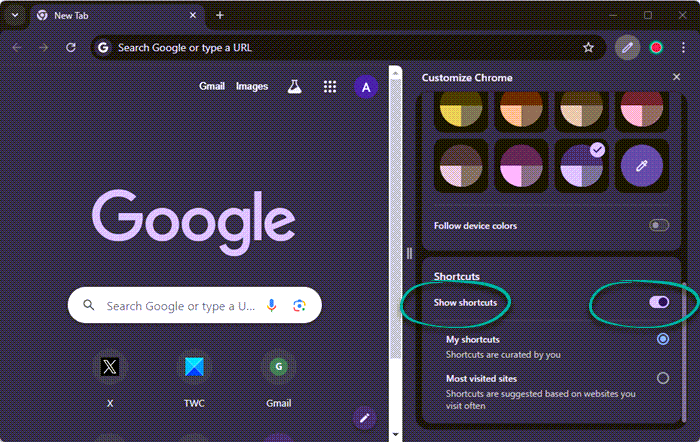
Task: Toggle the Show shortcuts switch
Action: [659, 301]
